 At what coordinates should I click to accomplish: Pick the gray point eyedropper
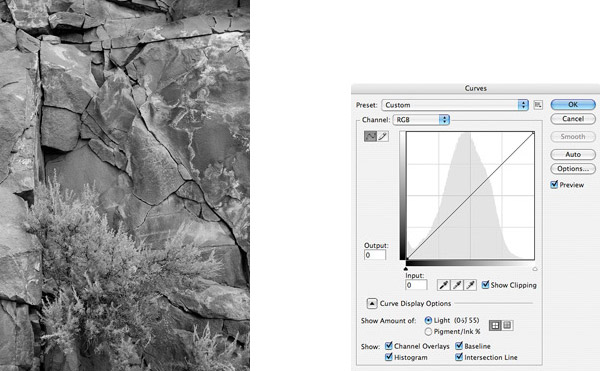coord(457,285)
